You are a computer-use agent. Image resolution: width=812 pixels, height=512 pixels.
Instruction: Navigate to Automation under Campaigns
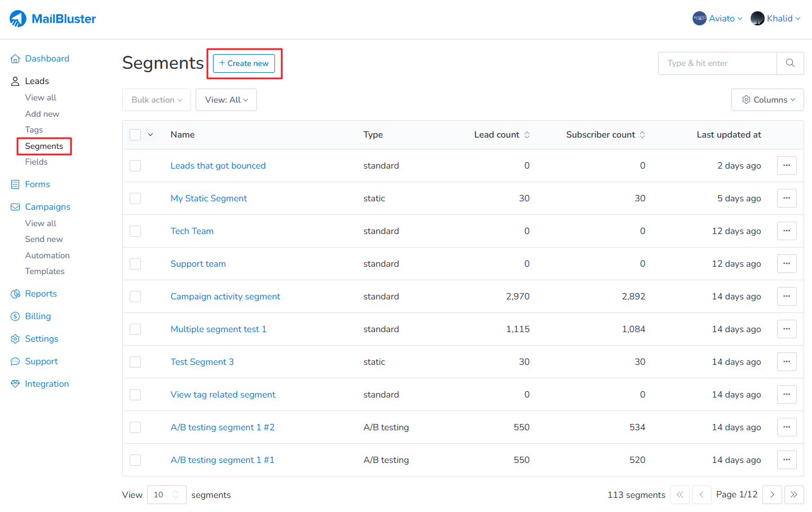47,255
